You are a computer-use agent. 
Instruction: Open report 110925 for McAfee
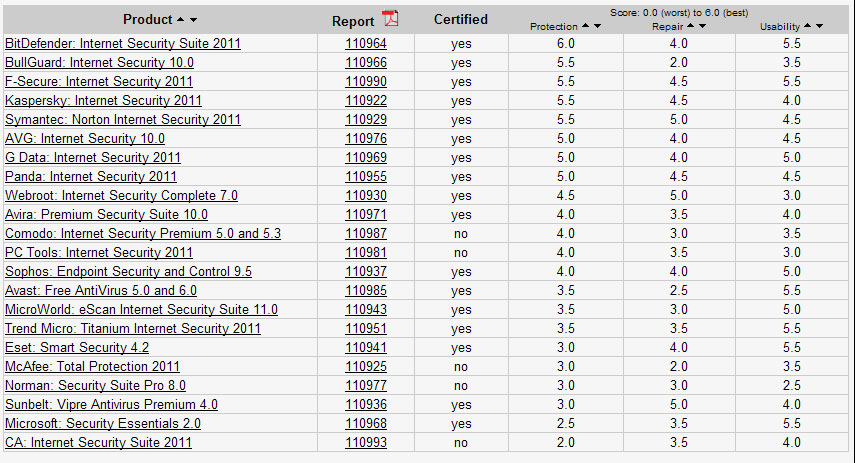click(366, 367)
